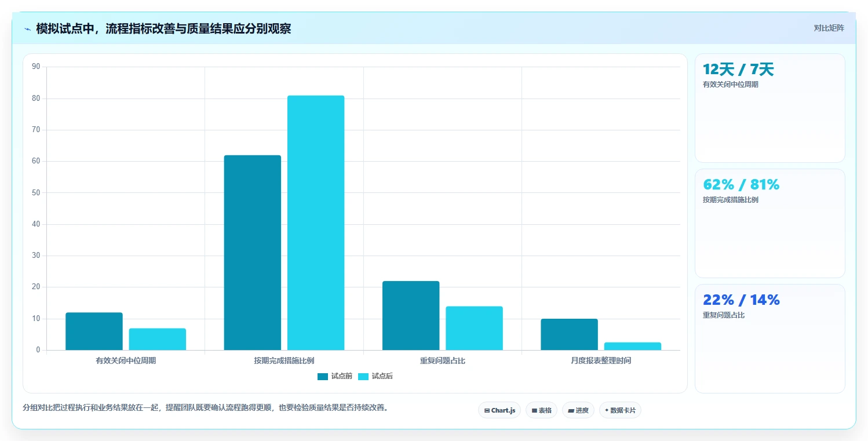Click the 试点前 bar for 有效关闭中位周期
The height and width of the screenshot is (441, 868).
tap(94, 331)
